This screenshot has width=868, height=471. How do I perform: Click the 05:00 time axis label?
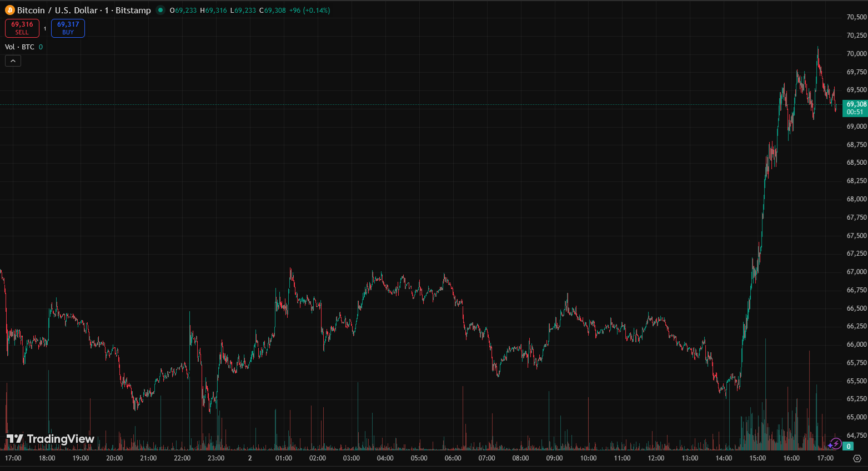coord(419,458)
